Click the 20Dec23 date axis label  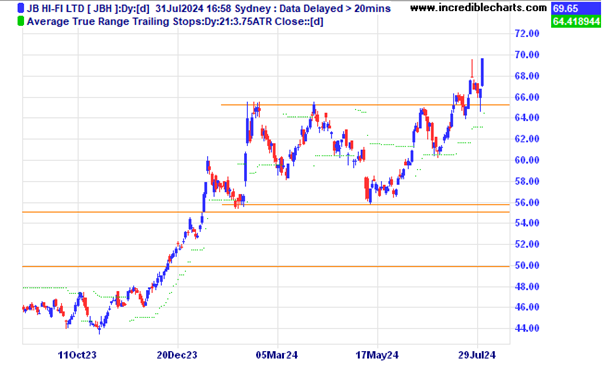[x=177, y=355]
